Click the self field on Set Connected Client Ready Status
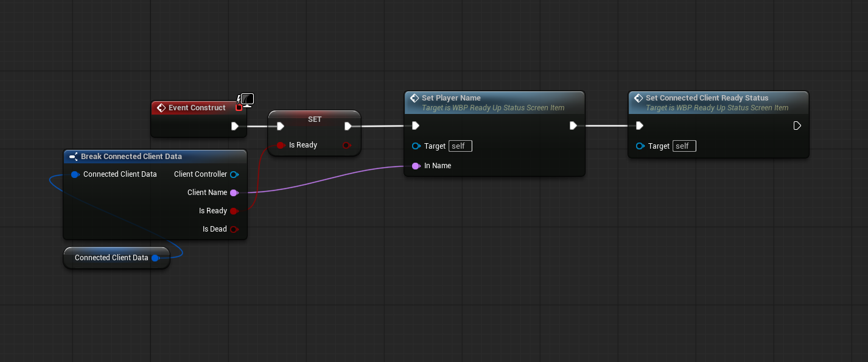The width and height of the screenshot is (868, 362). coord(684,146)
